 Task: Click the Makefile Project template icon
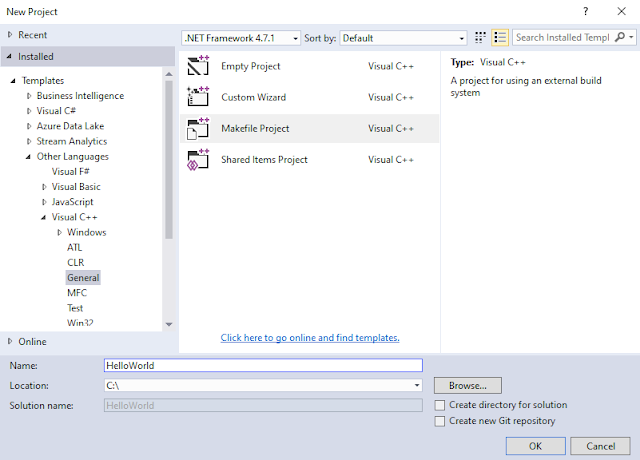click(x=198, y=128)
